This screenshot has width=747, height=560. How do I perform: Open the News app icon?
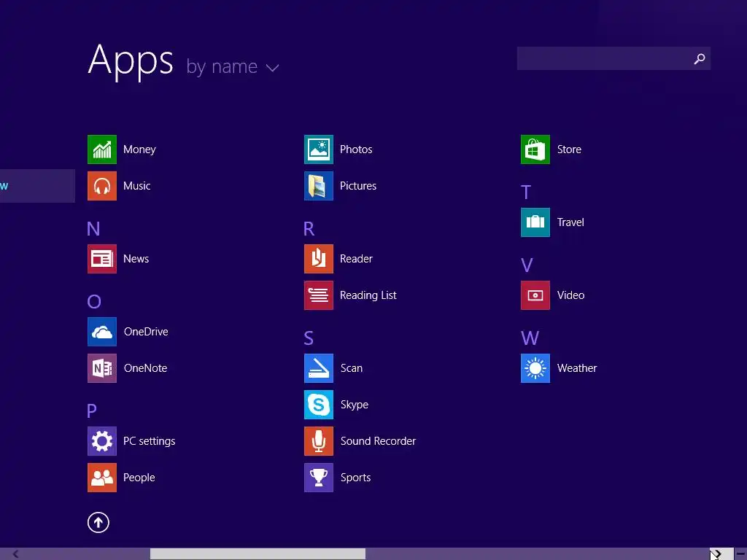[x=102, y=259]
